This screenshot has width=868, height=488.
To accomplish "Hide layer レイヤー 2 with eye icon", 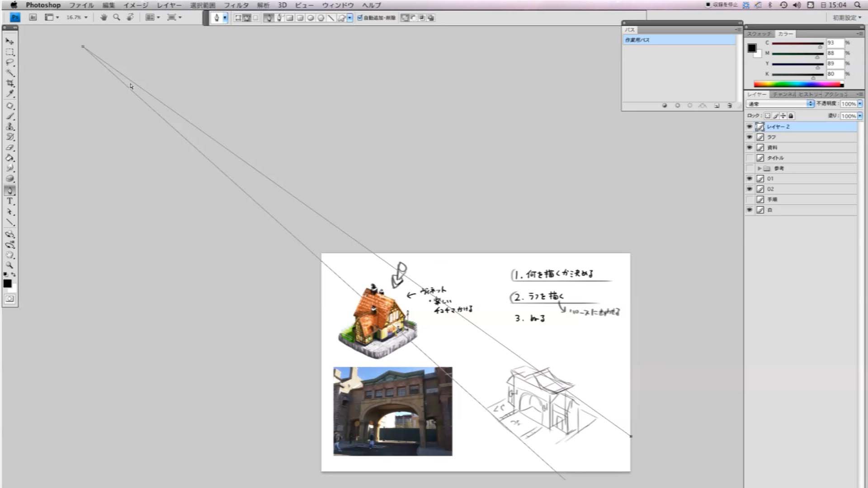I will 750,127.
